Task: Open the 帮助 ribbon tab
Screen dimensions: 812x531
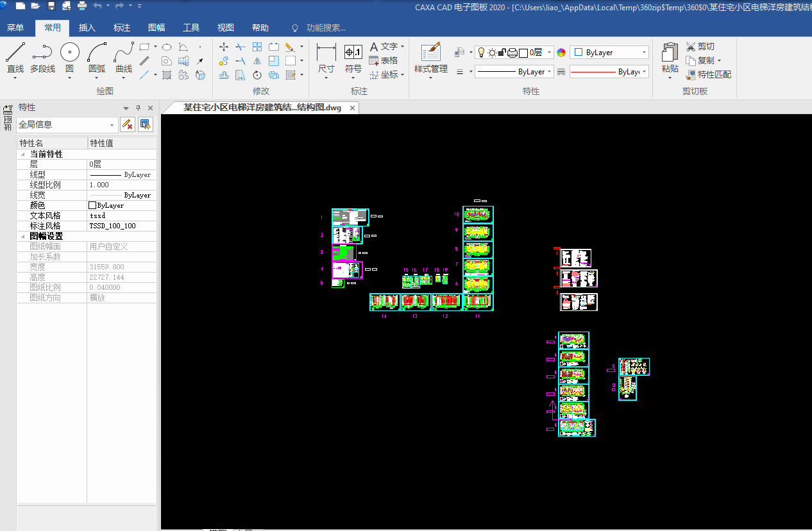Action: [x=260, y=28]
